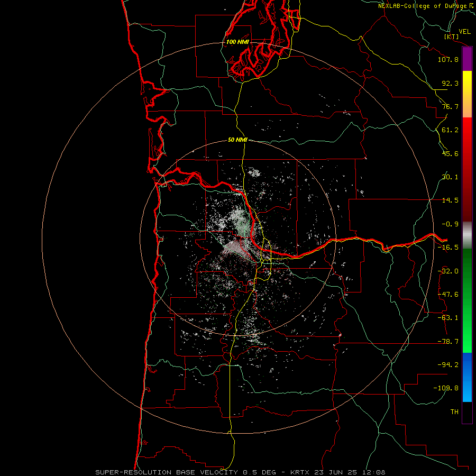This screenshot has width=476, height=476.
Task: Click the -16.5 value on the velocity scale
Action: click(448, 248)
